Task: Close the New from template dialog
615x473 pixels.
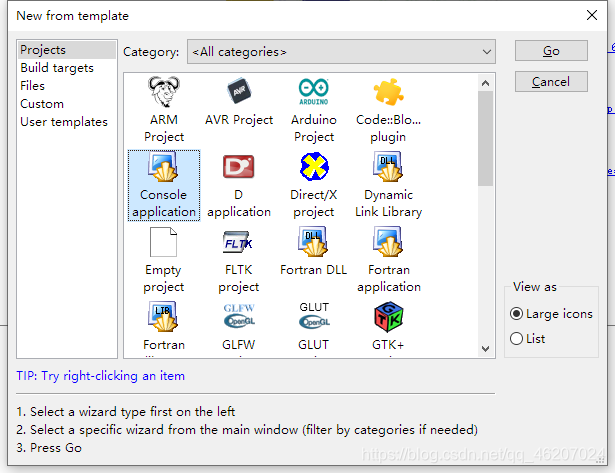Action: point(591,15)
